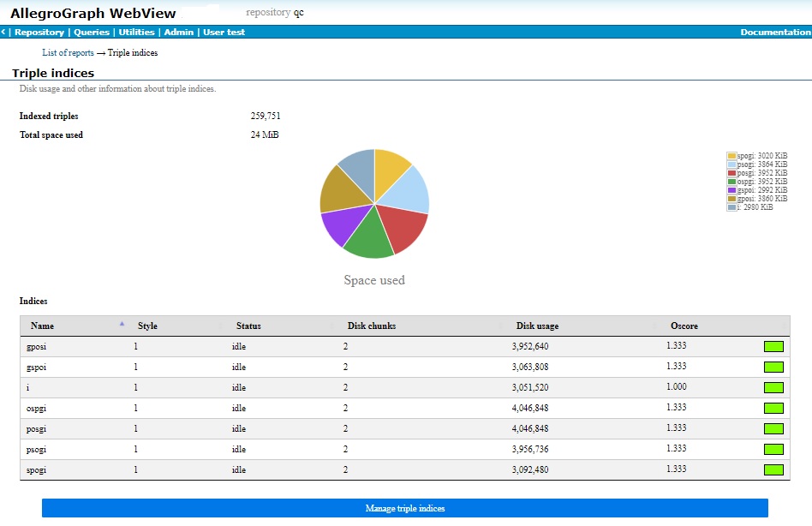Click the spogi legend color swatch icon

click(731, 156)
